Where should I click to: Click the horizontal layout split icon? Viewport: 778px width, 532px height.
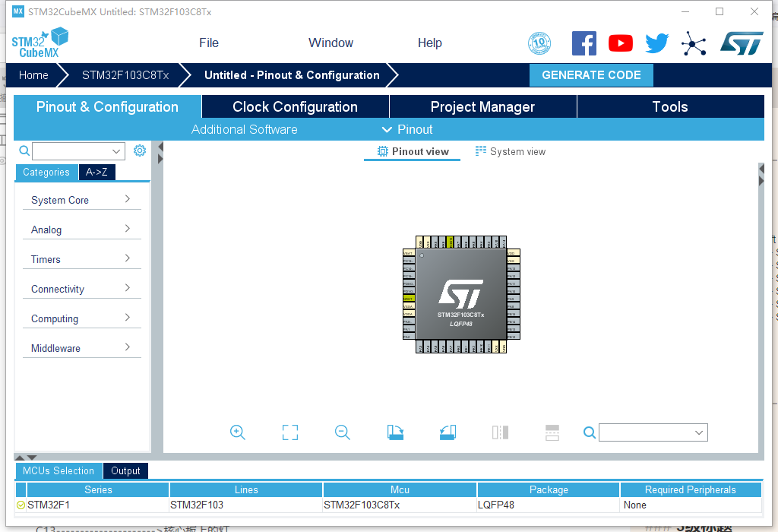pos(552,432)
